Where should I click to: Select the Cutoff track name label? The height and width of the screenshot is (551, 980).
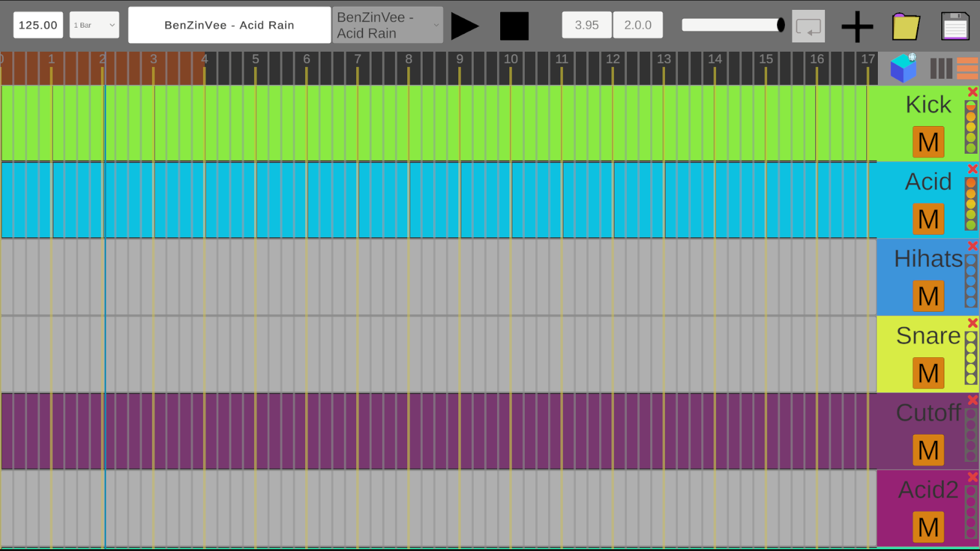[928, 413]
